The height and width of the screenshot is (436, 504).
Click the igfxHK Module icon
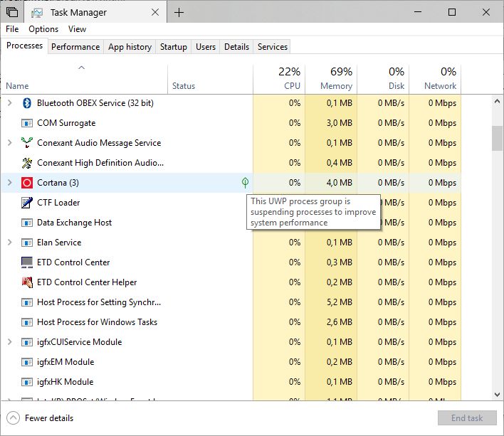coord(27,382)
